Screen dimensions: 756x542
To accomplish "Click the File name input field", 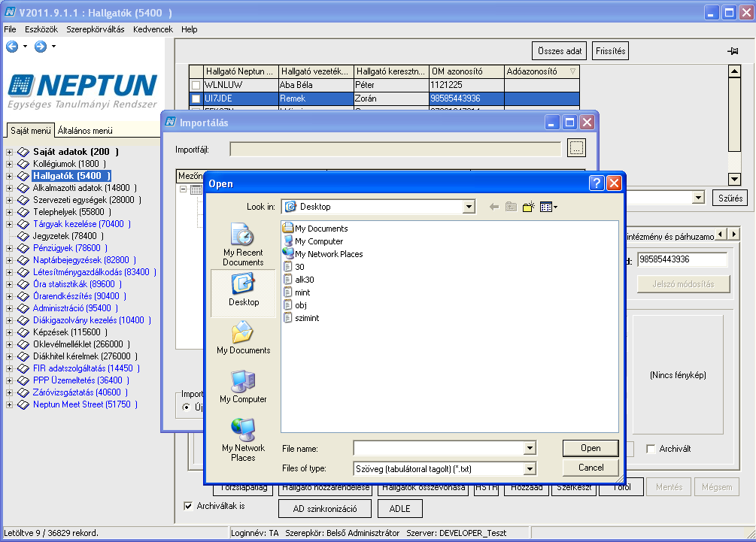I will click(x=439, y=449).
